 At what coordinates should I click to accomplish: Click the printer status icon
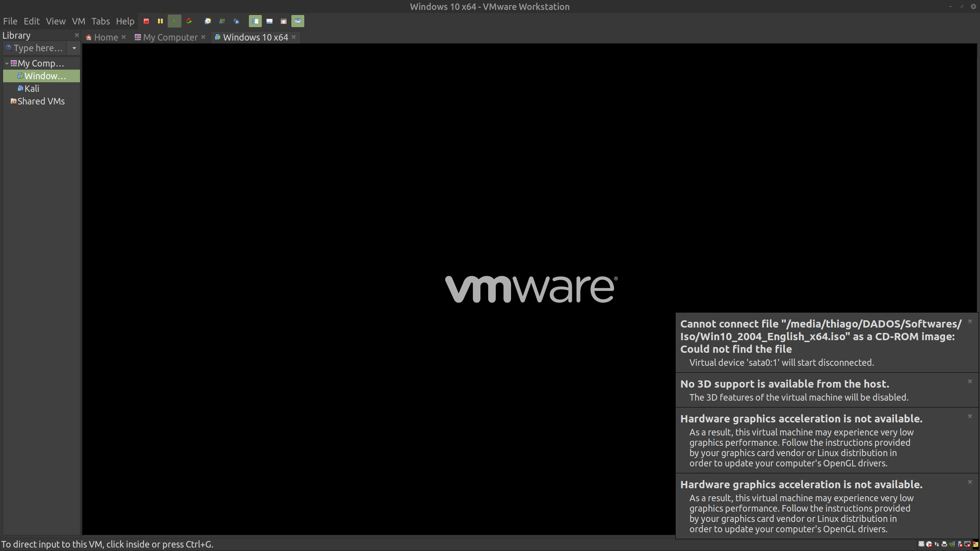pos(944,544)
